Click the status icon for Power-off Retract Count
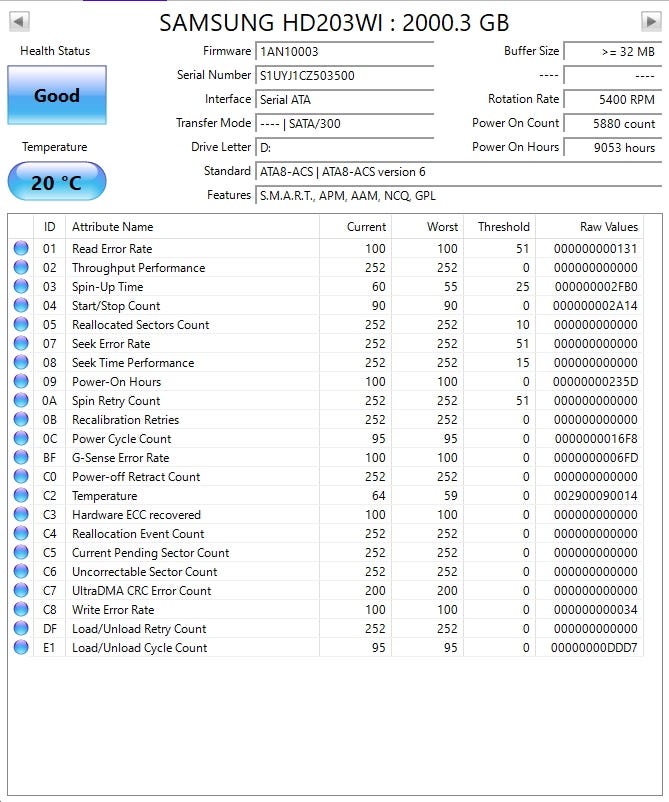Viewport: 669px width, 802px height. (x=21, y=476)
